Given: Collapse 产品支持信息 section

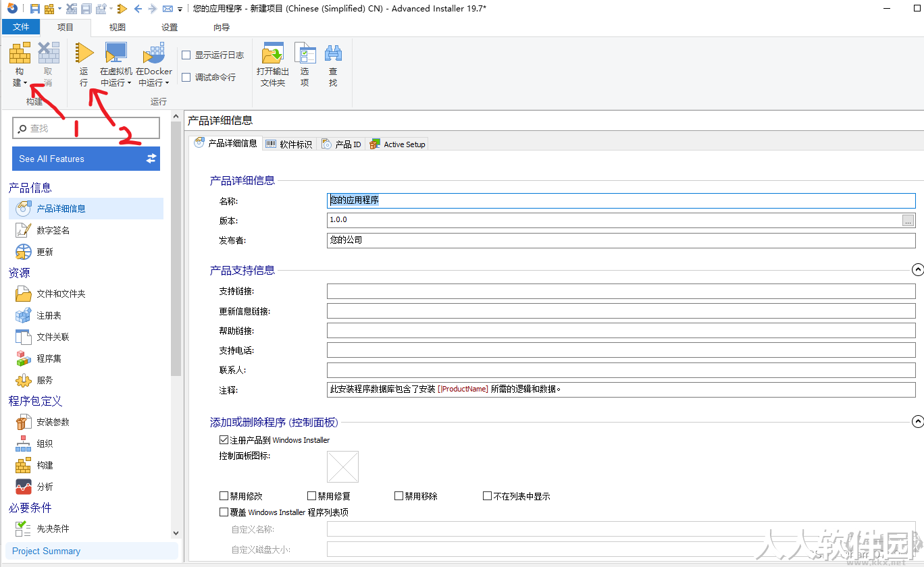Looking at the screenshot, I should coord(917,270).
